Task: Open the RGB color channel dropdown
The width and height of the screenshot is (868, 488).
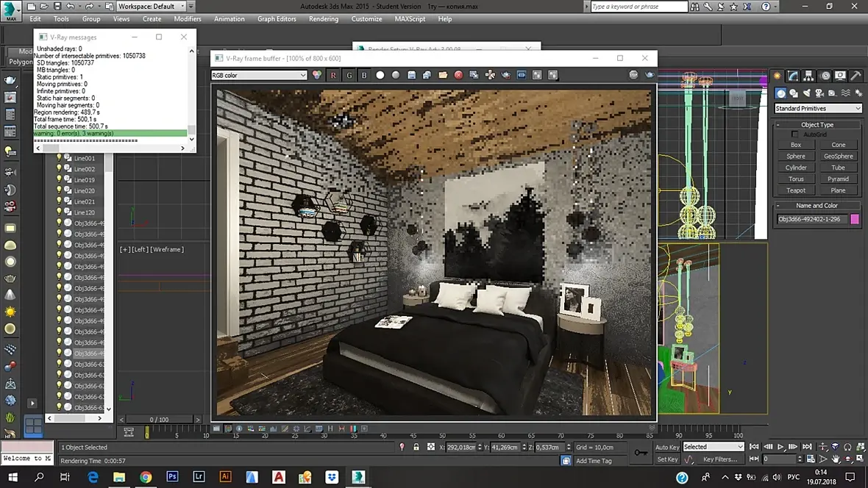Action: coord(259,75)
